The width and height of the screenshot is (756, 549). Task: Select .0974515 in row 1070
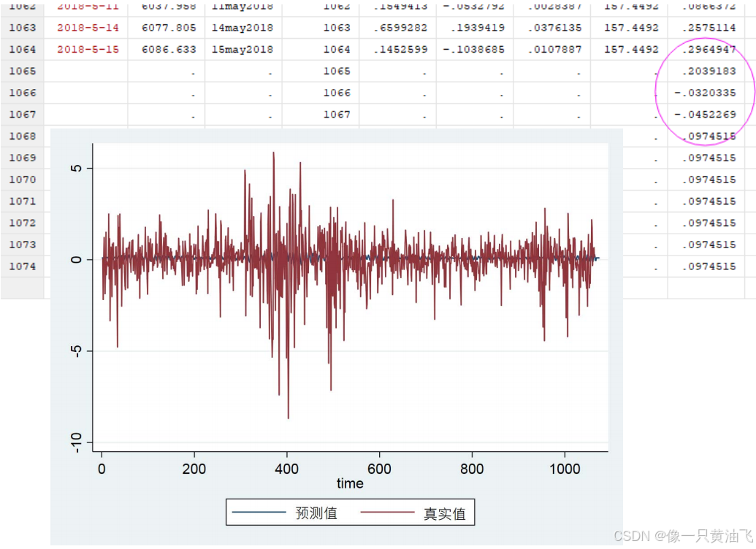tap(709, 180)
